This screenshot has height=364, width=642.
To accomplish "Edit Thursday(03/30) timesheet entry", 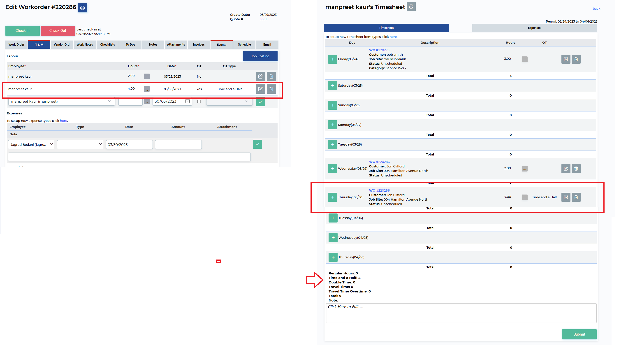I will click(x=566, y=197).
